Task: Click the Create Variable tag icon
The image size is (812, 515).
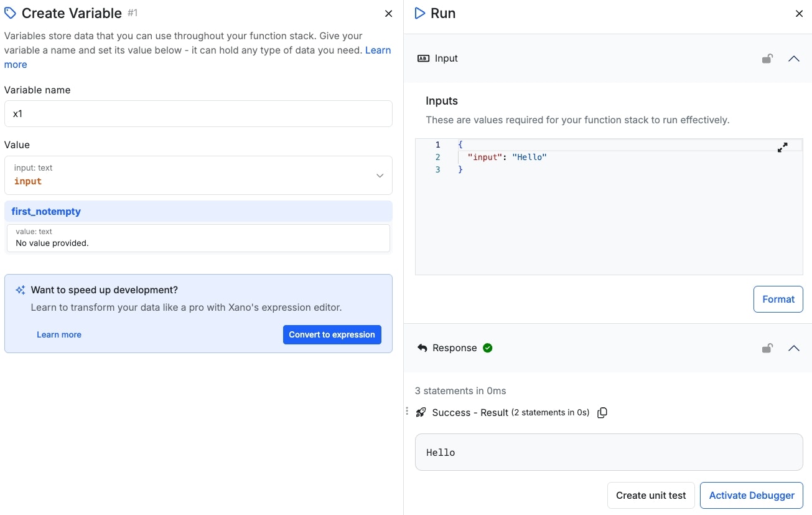Action: tap(10, 13)
